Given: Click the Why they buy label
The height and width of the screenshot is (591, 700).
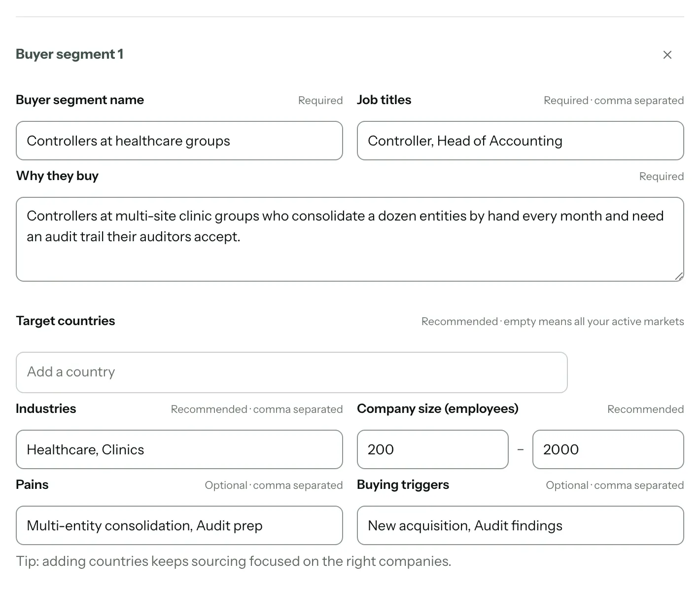Looking at the screenshot, I should click(x=57, y=176).
